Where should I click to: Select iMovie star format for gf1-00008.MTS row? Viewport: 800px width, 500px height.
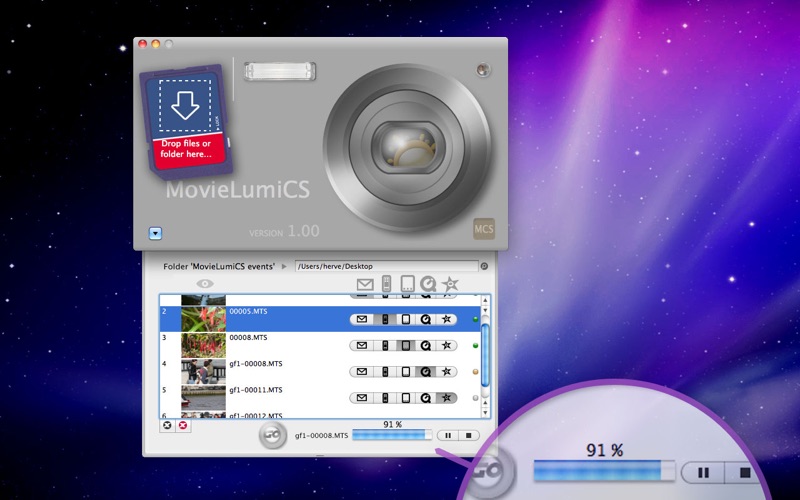point(446,371)
